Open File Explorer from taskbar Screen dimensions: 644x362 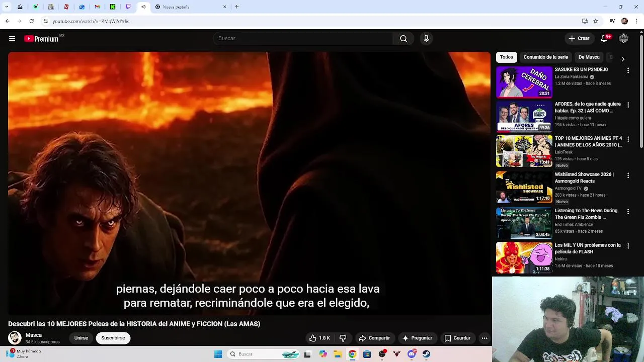click(x=338, y=354)
